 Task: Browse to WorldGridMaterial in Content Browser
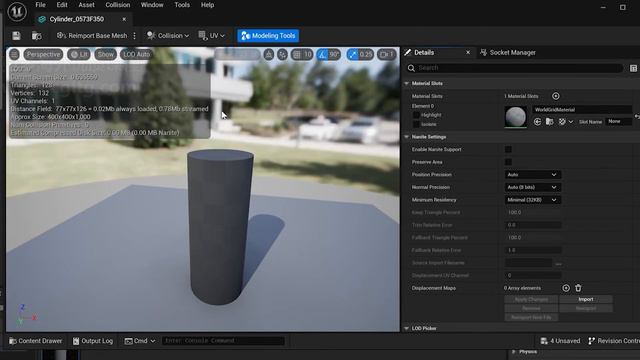(549, 122)
